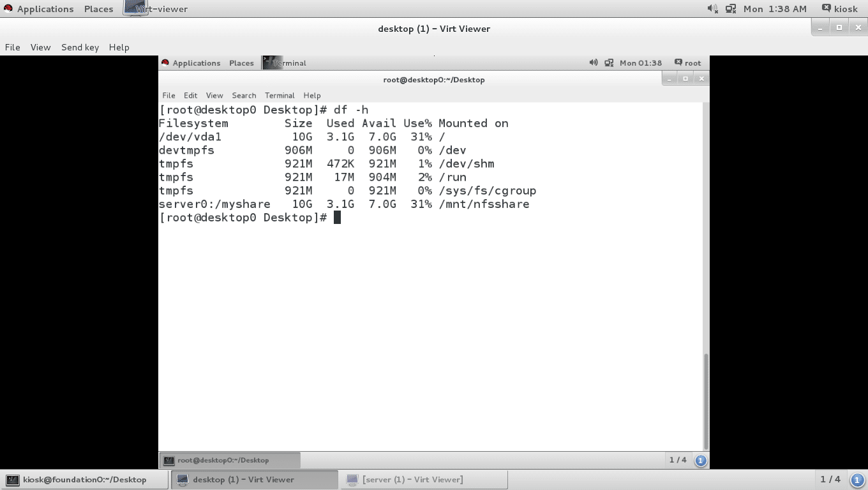Open the terminal Search menu
The image size is (868, 490).
(x=244, y=95)
